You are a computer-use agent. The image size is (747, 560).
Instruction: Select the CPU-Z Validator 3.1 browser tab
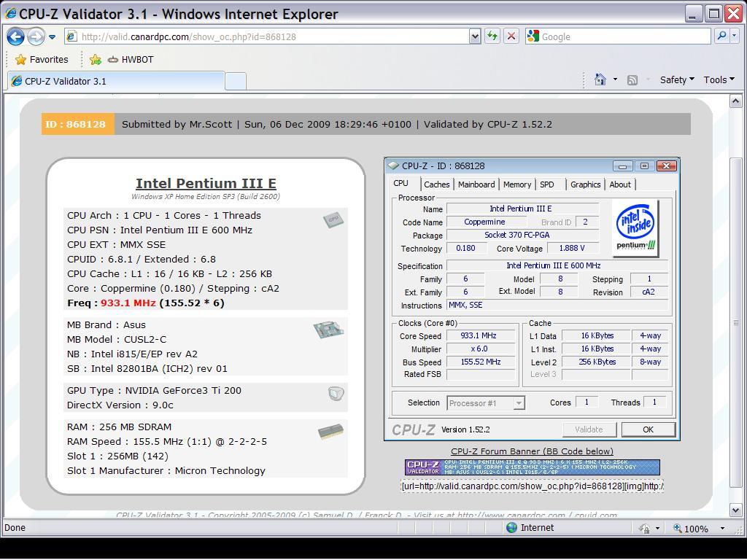point(116,81)
